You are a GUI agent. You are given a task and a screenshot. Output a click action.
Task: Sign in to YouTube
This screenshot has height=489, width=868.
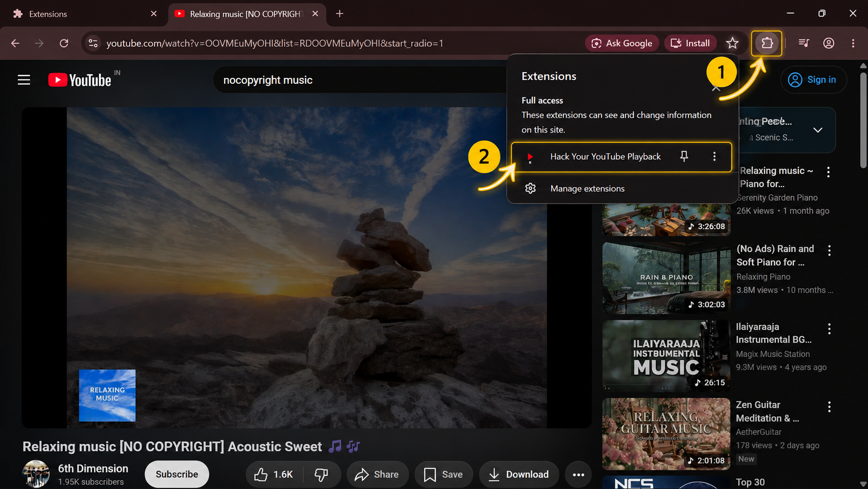813,80
